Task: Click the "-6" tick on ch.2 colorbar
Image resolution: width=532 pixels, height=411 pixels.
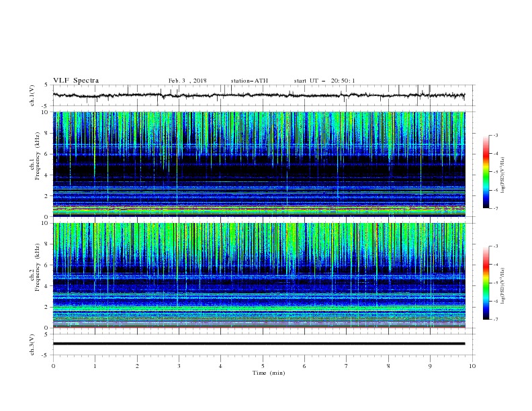Action: tap(496, 301)
